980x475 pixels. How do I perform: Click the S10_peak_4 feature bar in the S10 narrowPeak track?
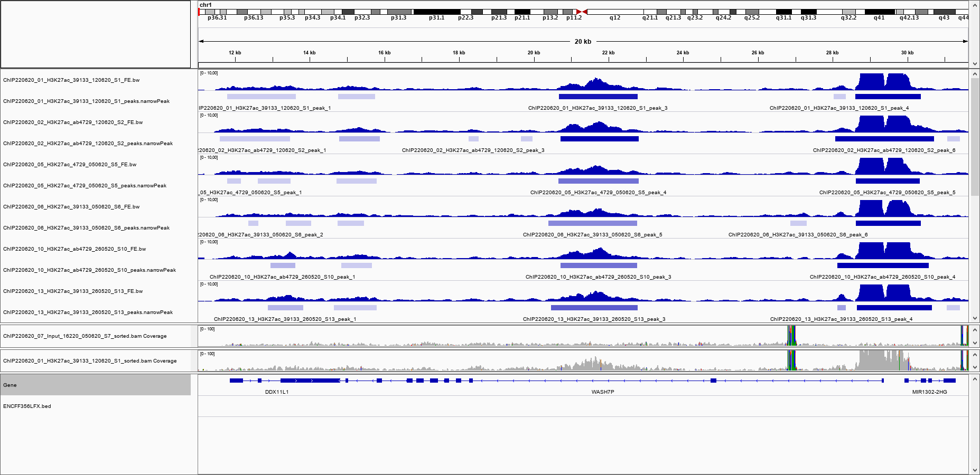[x=883, y=265]
